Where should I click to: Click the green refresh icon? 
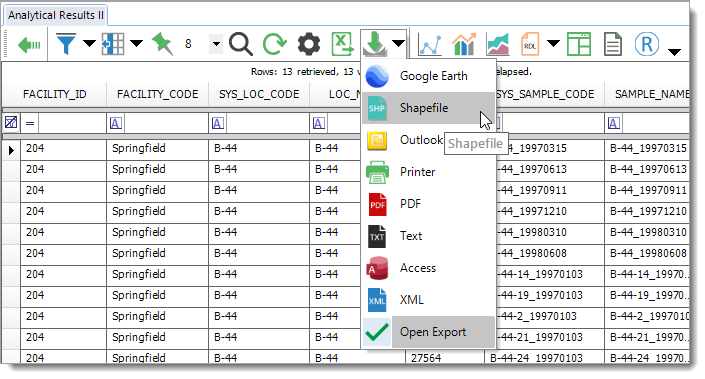pyautogui.click(x=274, y=44)
